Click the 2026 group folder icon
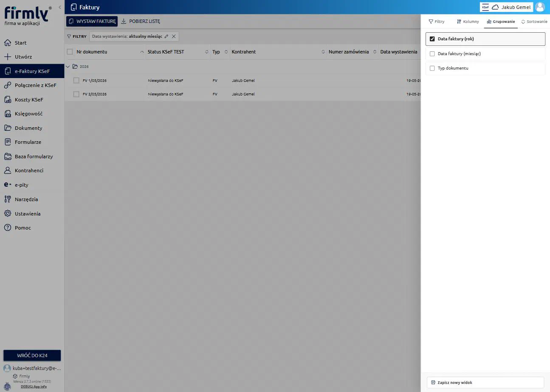The height and width of the screenshot is (392, 550). pos(75,67)
